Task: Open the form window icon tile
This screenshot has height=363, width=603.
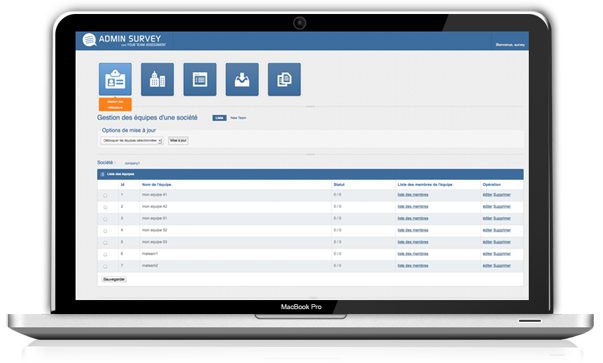Action: 200,79
